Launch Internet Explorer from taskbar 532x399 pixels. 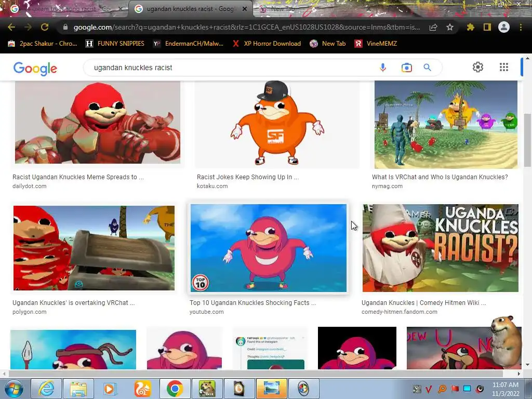(46, 389)
